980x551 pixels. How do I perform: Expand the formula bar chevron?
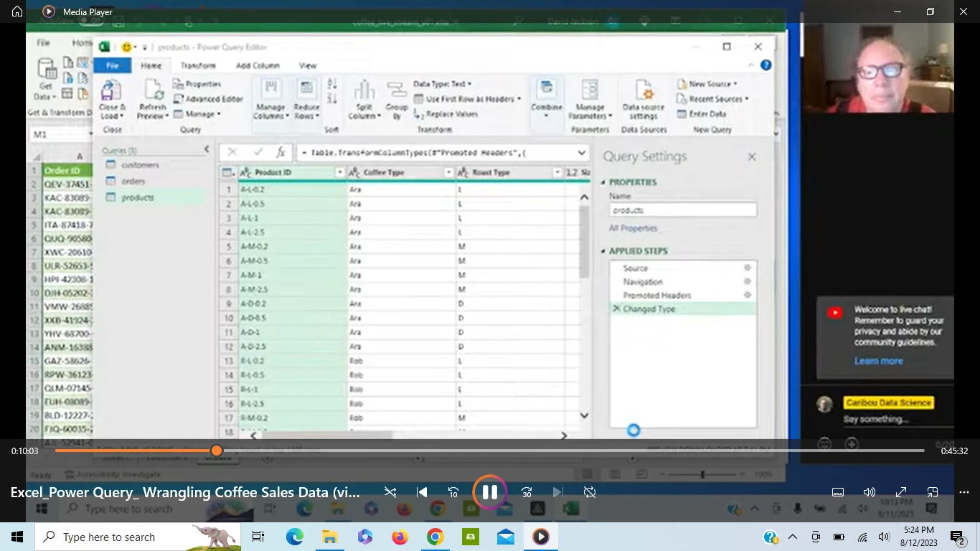pos(582,153)
